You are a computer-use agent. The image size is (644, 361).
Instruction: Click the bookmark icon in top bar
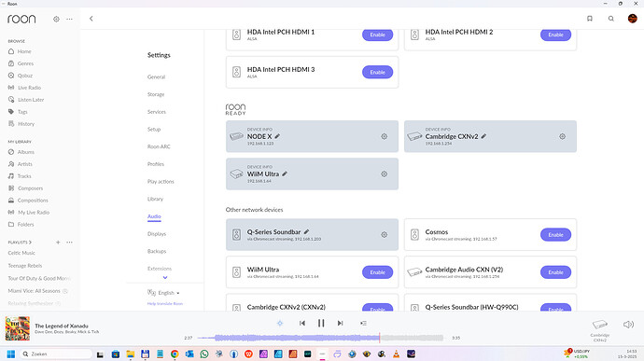tap(590, 19)
